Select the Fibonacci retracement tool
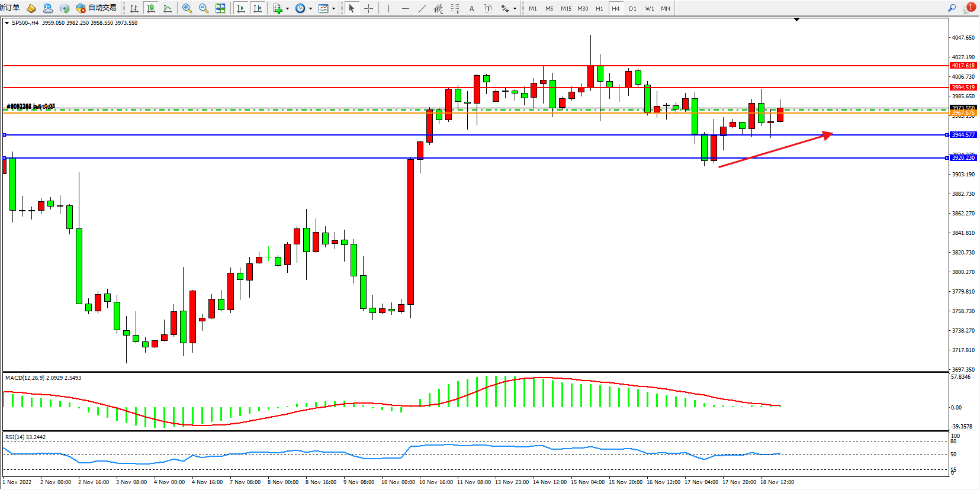This screenshot has width=980, height=490. pos(455,8)
